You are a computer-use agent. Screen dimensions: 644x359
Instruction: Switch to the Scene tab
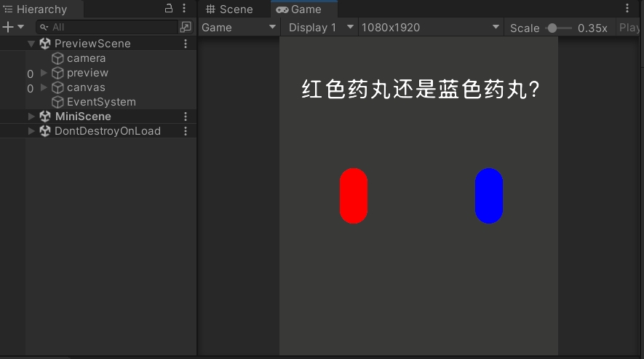pos(230,9)
